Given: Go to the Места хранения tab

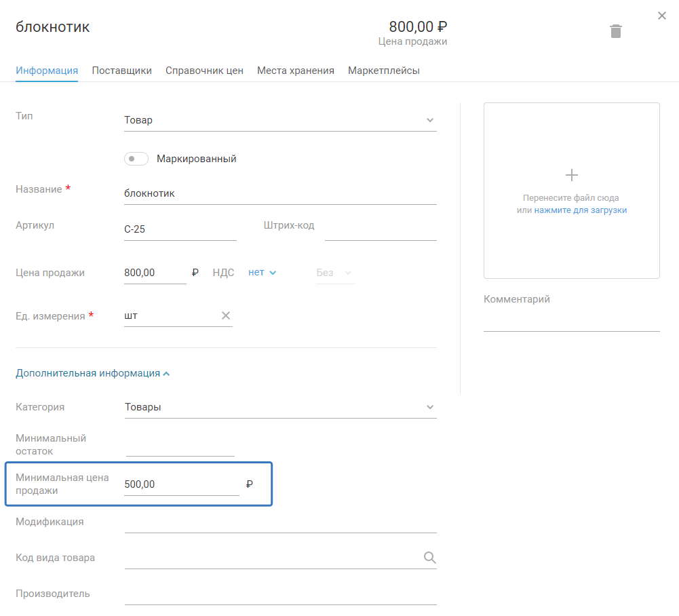Looking at the screenshot, I should click(295, 71).
